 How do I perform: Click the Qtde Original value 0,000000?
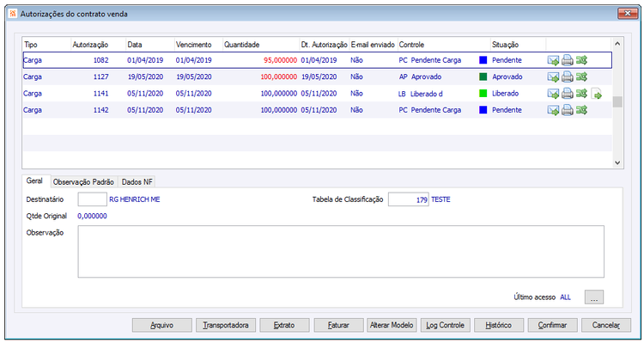coord(93,216)
